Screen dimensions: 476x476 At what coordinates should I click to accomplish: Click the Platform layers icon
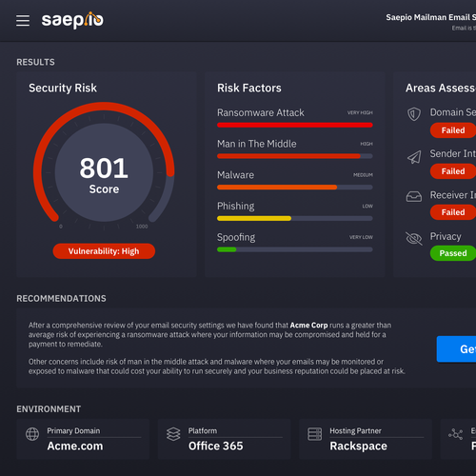[173, 434]
